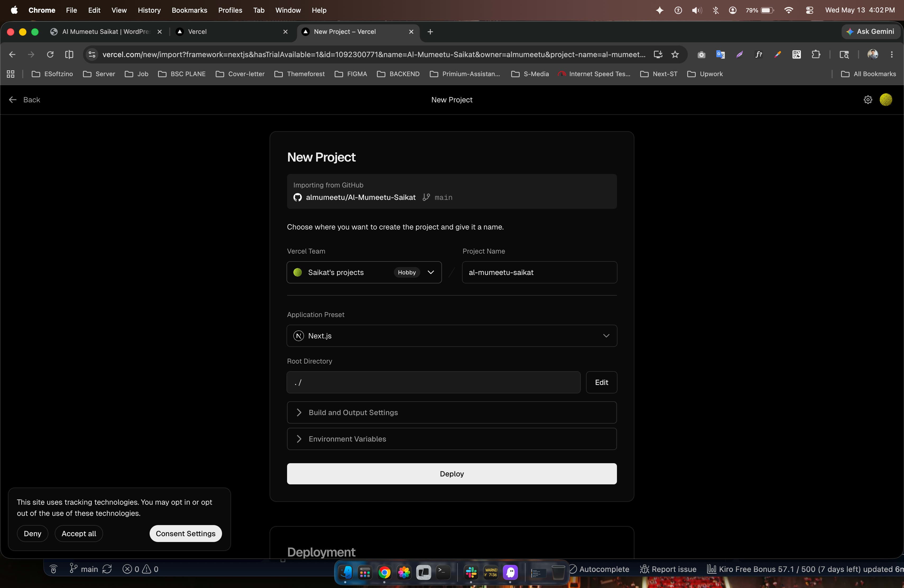Deny tracking technologies
This screenshot has height=588, width=904.
[32, 534]
